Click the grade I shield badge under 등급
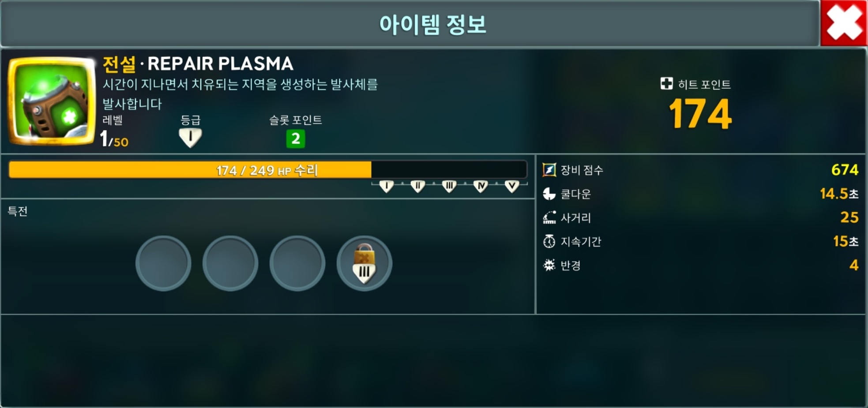This screenshot has height=408, width=868. click(190, 138)
